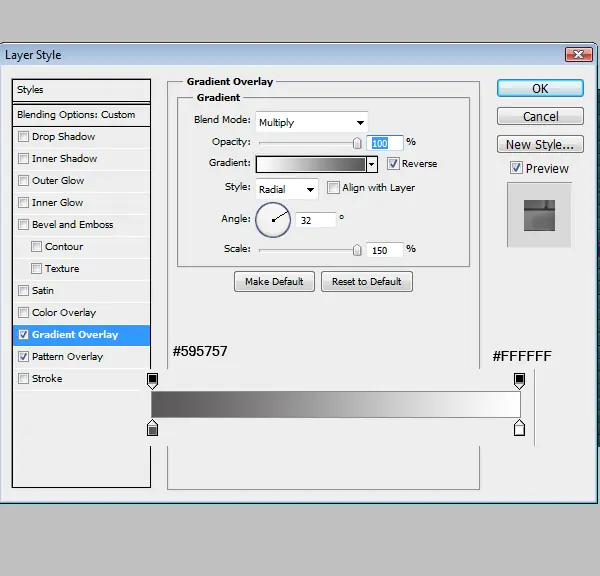Click the Opacity value field
Viewport: 600px width, 576px height.
(385, 143)
